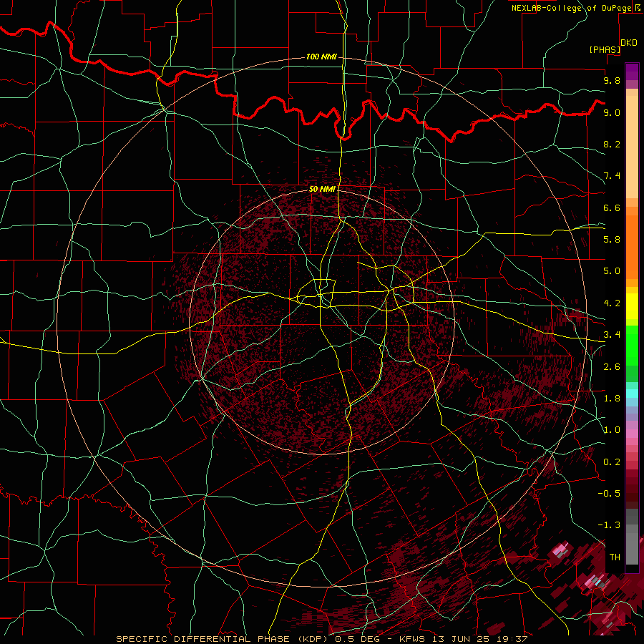The width and height of the screenshot is (644, 644).
Task: Click the 50 NMI range ring label
Action: (x=322, y=189)
